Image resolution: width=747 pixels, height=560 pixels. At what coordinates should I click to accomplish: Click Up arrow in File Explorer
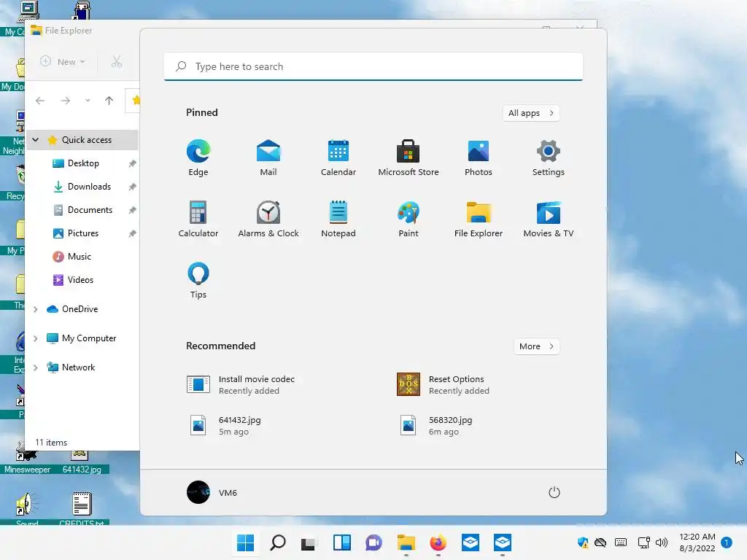point(109,101)
